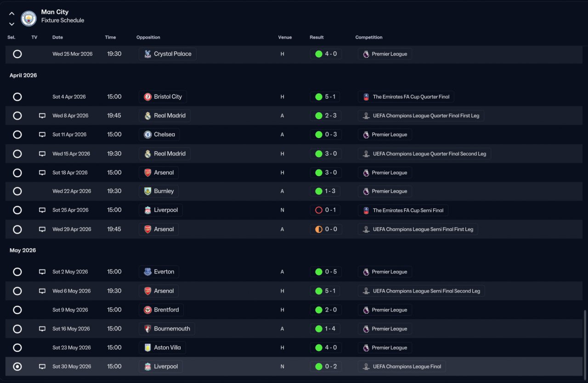Open the 3 - 0 result against Arsenal
This screenshot has width=588, height=383.
326,173
